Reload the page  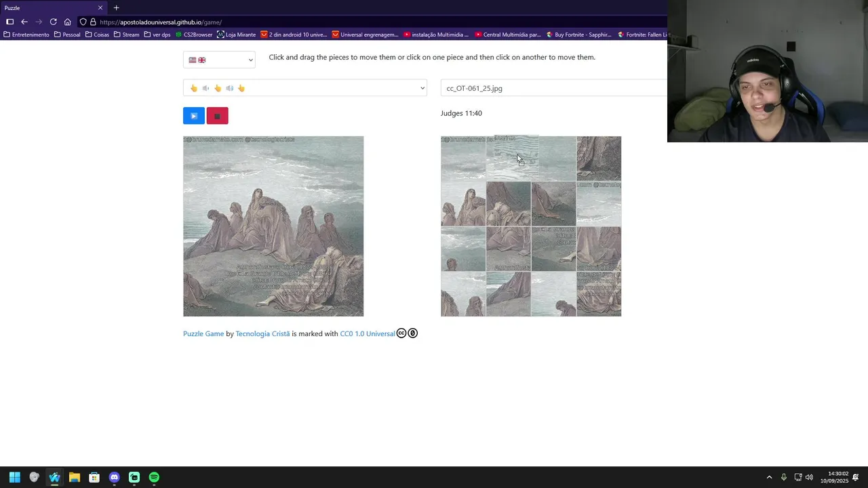pos(53,22)
